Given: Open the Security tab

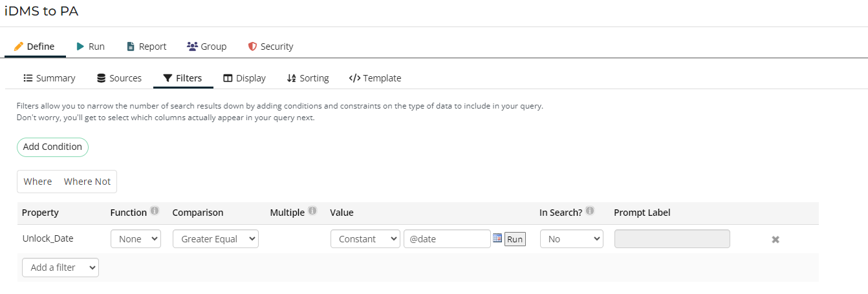Looking at the screenshot, I should (270, 47).
